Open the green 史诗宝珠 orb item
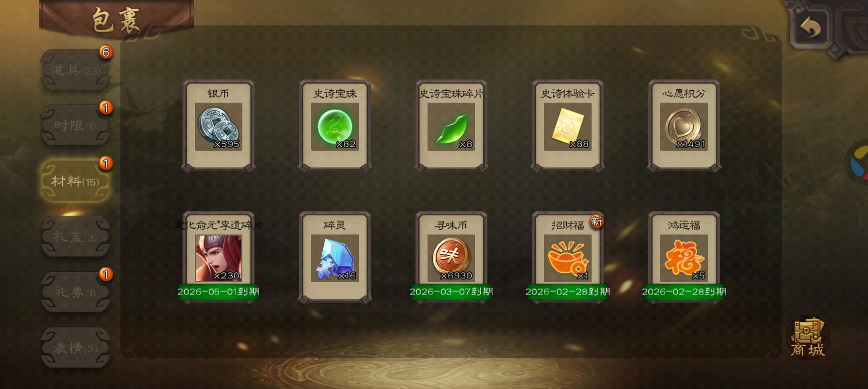The width and height of the screenshot is (868, 389). tap(335, 126)
